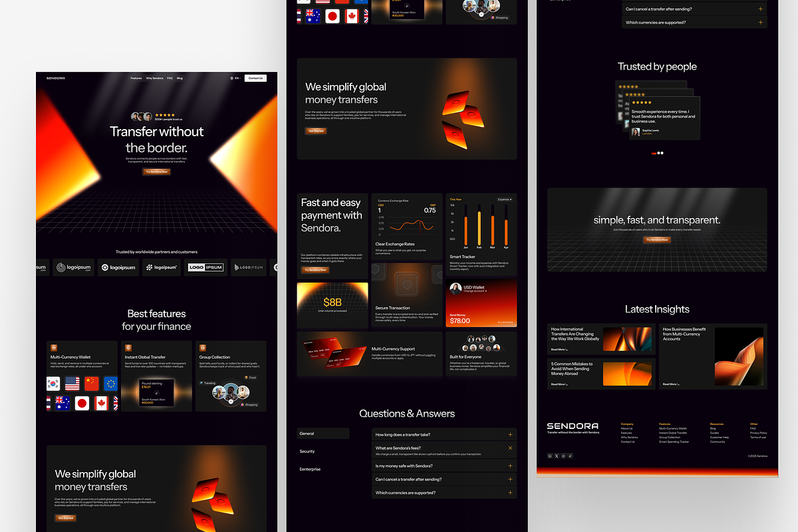Click the white Contact Us button
Screen dimensions: 798x532
click(x=255, y=78)
